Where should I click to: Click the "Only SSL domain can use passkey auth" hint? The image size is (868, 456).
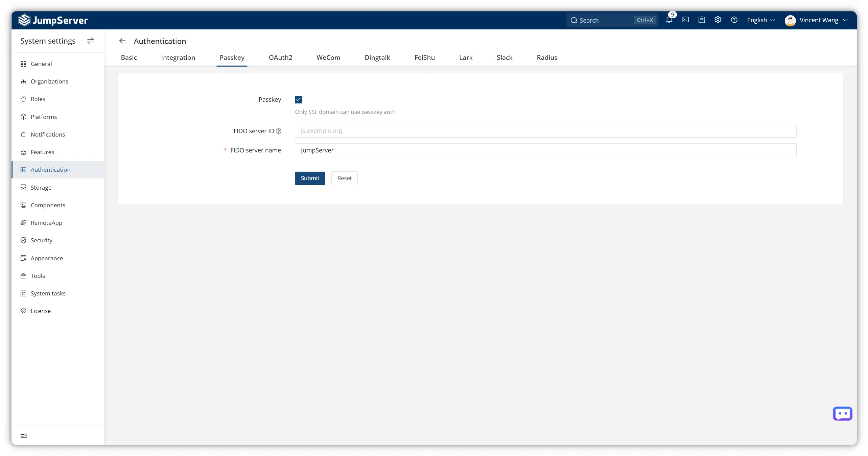pos(345,112)
